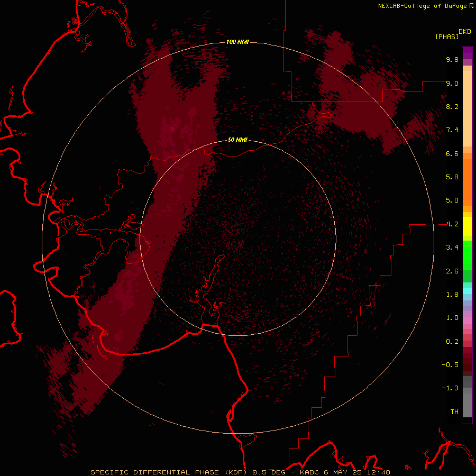The image size is (476, 476).
Task: Click the [PHAS] units label
Action: tap(447, 36)
